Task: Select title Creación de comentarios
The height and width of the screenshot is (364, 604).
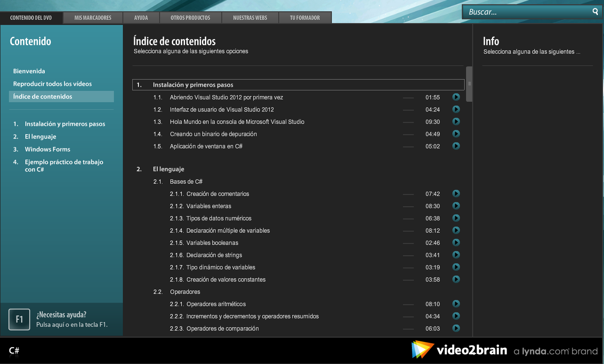Action: pos(218,194)
